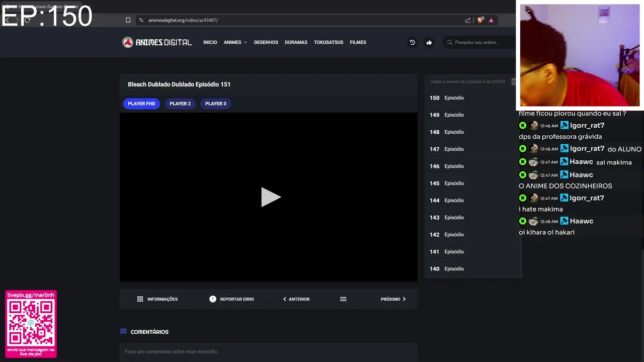Click the chat message 'O ANIME DOS COZINHEIROS'
644x362 pixels.
coord(566,186)
